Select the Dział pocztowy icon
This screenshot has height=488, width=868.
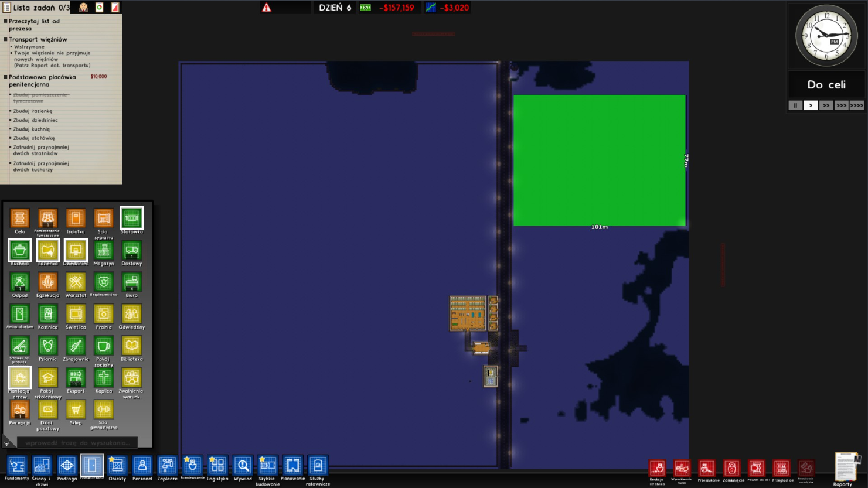click(x=47, y=409)
